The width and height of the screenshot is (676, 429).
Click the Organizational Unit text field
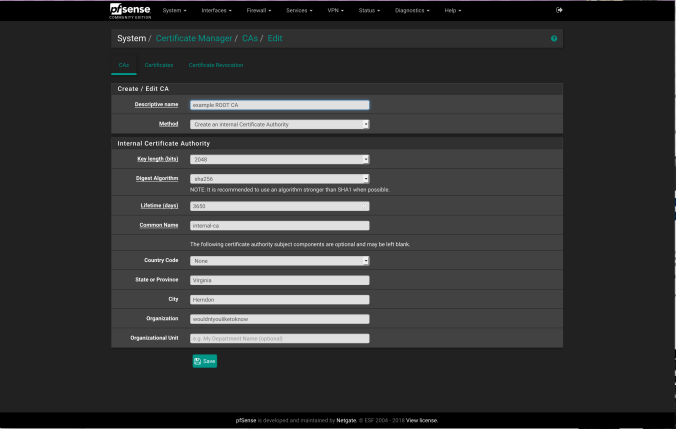tap(280, 338)
